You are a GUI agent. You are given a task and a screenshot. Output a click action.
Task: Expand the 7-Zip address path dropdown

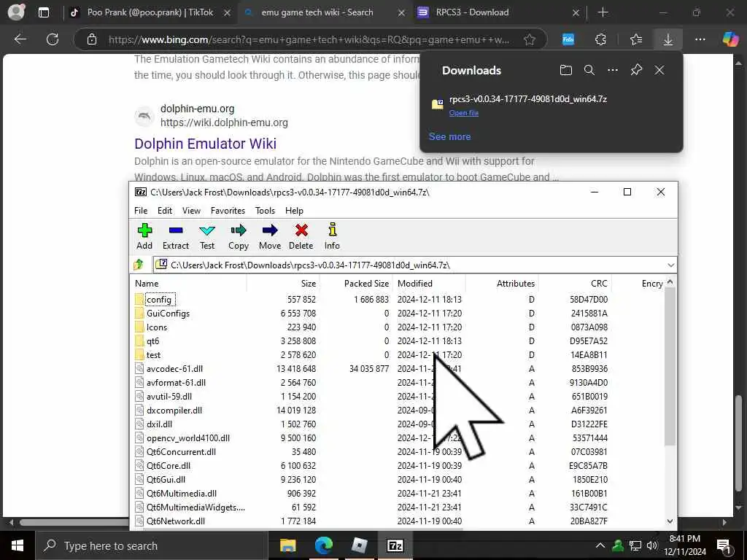(x=671, y=265)
